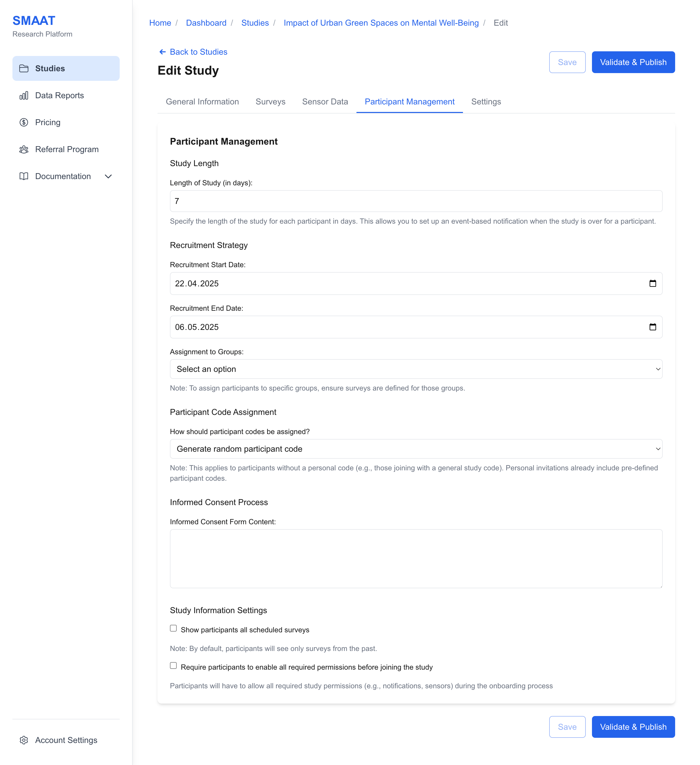700x765 pixels.
Task: Expand the Documentation sidebar section
Action: (109, 176)
